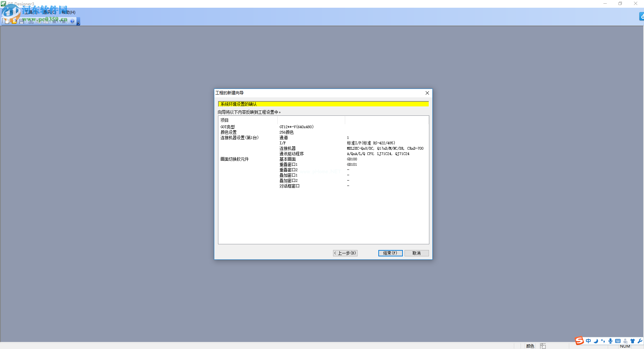The image size is (644, 349).
Task: Click the Cut scissors toolbar icon
Action: click(x=31, y=21)
